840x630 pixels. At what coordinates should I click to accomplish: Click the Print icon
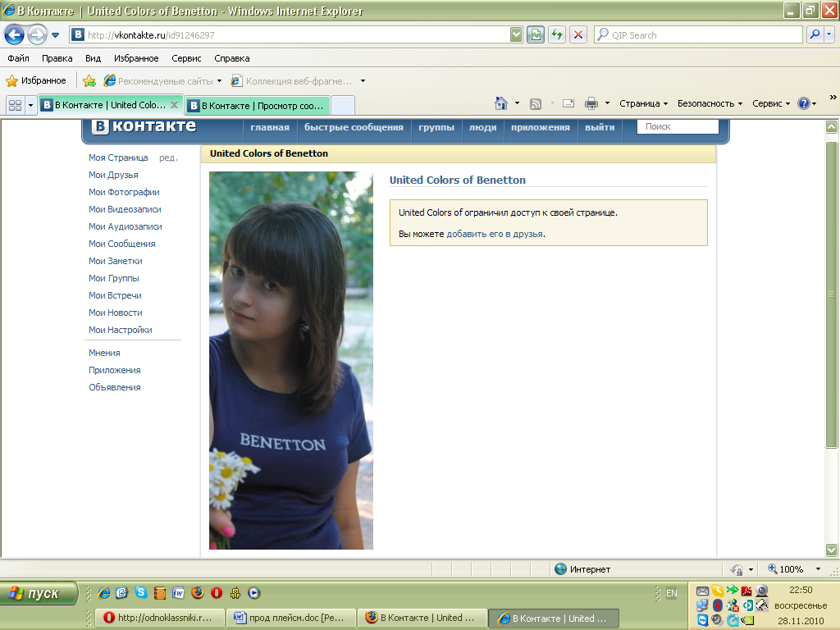point(591,103)
